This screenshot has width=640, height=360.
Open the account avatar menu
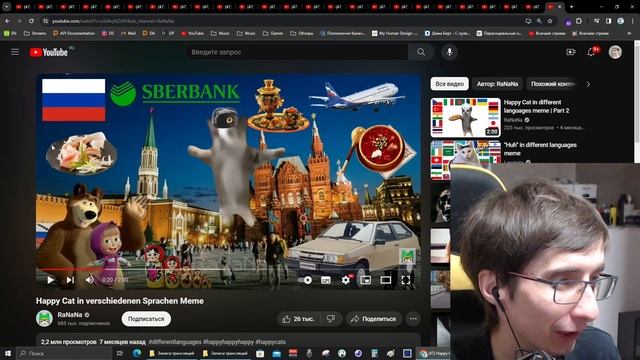tap(615, 52)
